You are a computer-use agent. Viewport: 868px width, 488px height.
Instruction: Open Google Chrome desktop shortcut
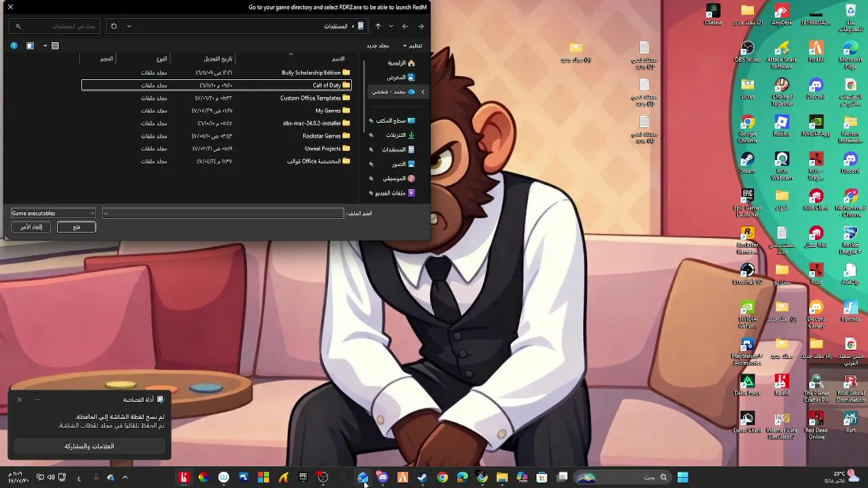tap(748, 129)
